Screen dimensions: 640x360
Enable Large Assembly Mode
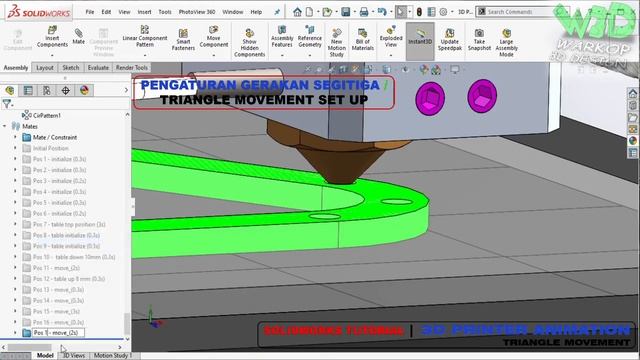coord(507,42)
